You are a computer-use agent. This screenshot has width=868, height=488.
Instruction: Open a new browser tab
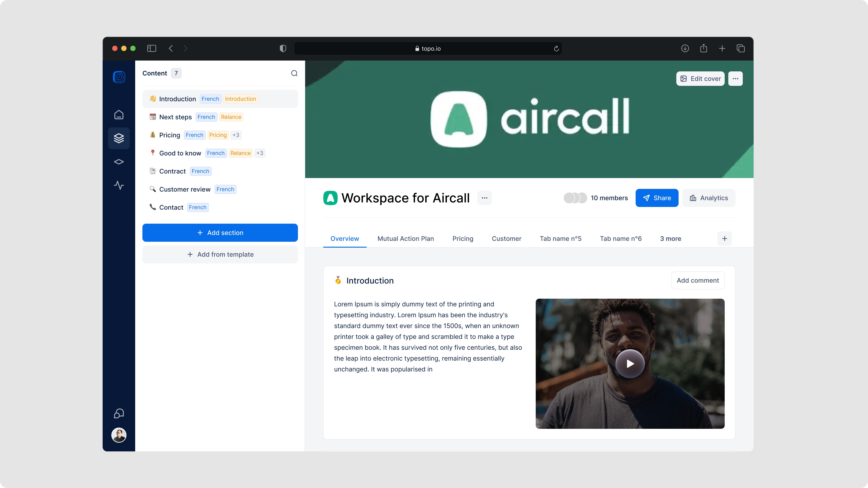pyautogui.click(x=722, y=49)
